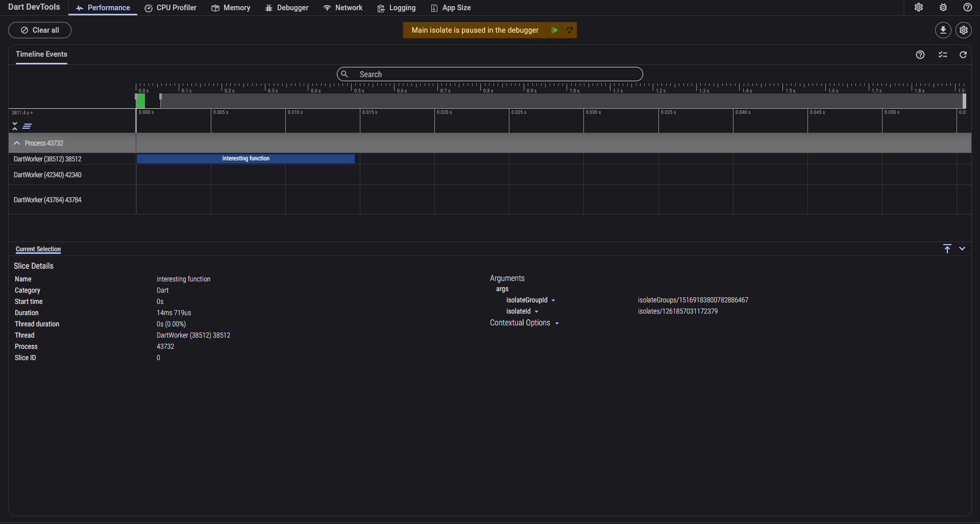The width and height of the screenshot is (980, 524).
Task: Click the search magnifier icon
Action: pos(345,74)
